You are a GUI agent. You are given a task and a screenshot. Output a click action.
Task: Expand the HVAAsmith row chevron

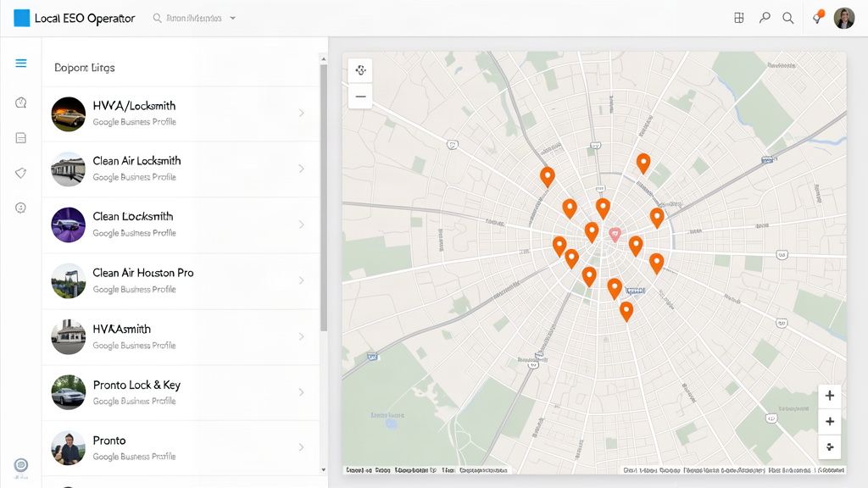301,336
